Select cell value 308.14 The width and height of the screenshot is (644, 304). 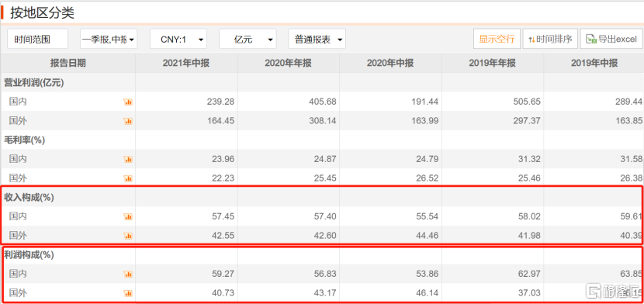tap(323, 121)
